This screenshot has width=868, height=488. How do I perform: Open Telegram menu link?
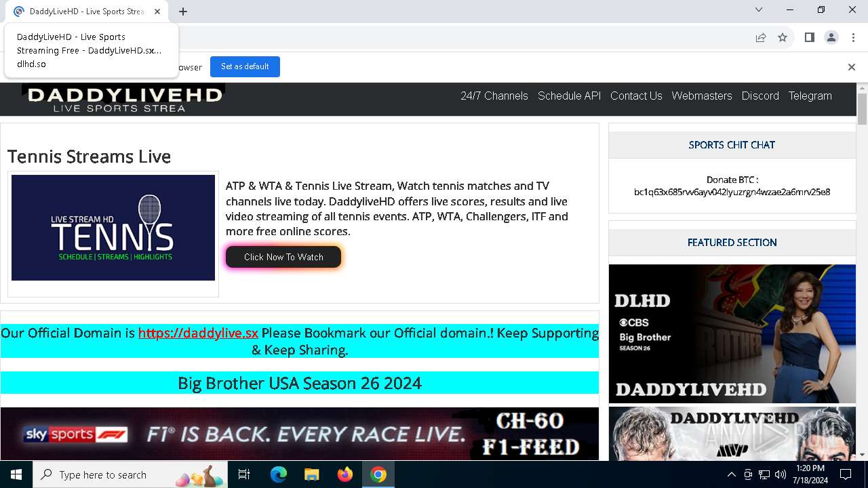pyautogui.click(x=810, y=96)
